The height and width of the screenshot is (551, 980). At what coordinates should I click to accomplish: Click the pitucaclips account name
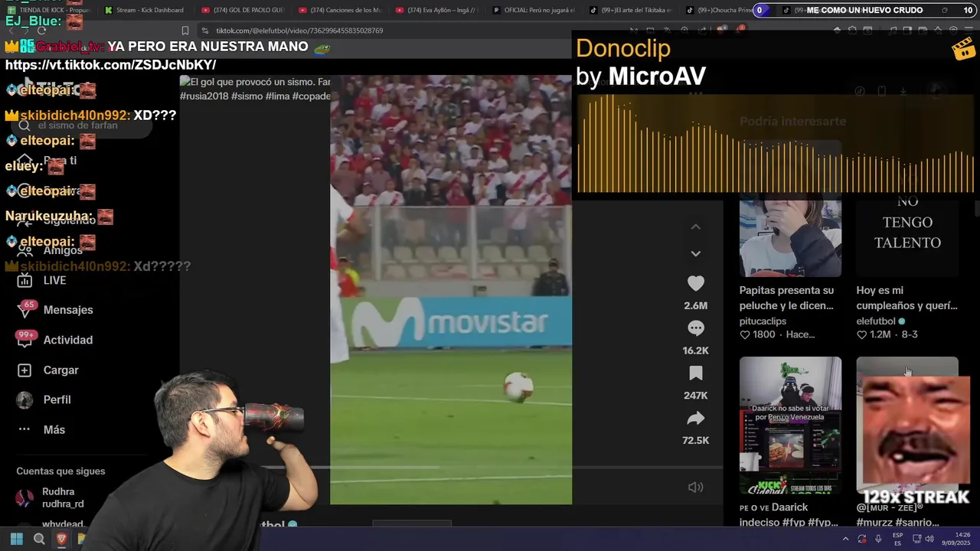pyautogui.click(x=763, y=321)
